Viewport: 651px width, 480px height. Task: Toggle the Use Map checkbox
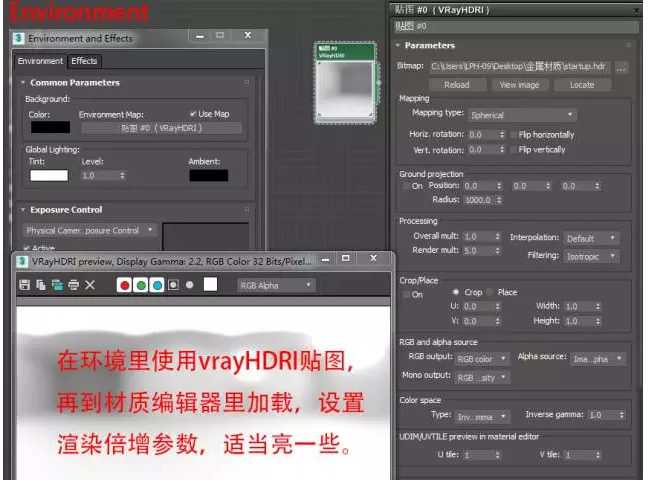pyautogui.click(x=193, y=114)
